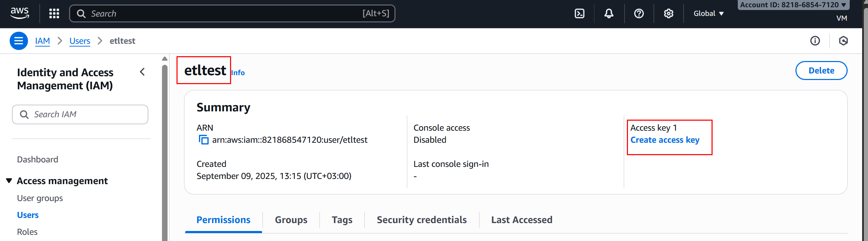The image size is (868, 241).
Task: Open the help question mark icon
Action: click(x=639, y=13)
